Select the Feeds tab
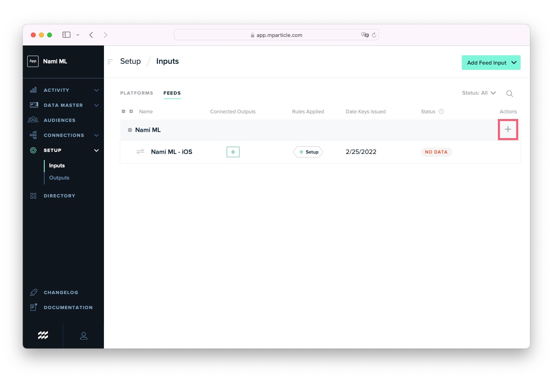558x392 pixels. pos(172,93)
